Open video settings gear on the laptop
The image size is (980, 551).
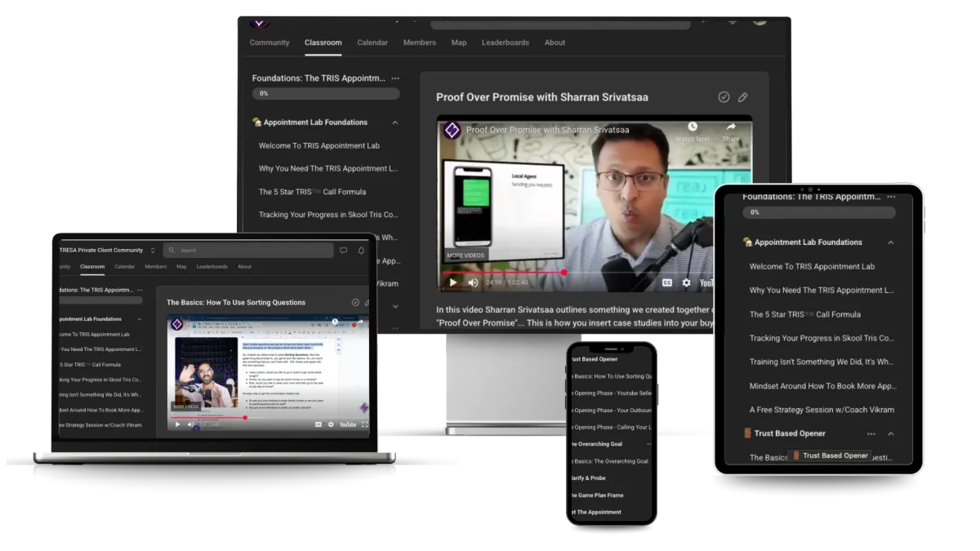click(x=331, y=424)
